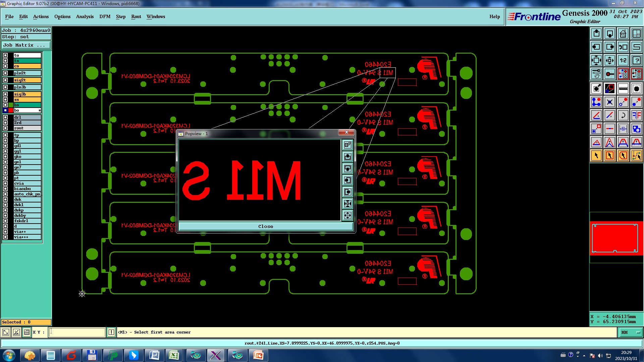Screen dimensions: 644x362
Task: Click the Home view icon
Action: point(623,34)
